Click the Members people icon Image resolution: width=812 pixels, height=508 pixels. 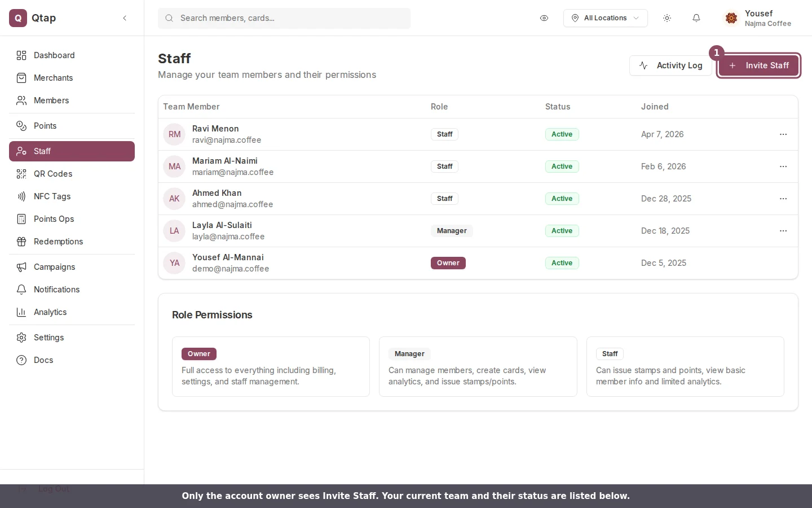click(21, 100)
